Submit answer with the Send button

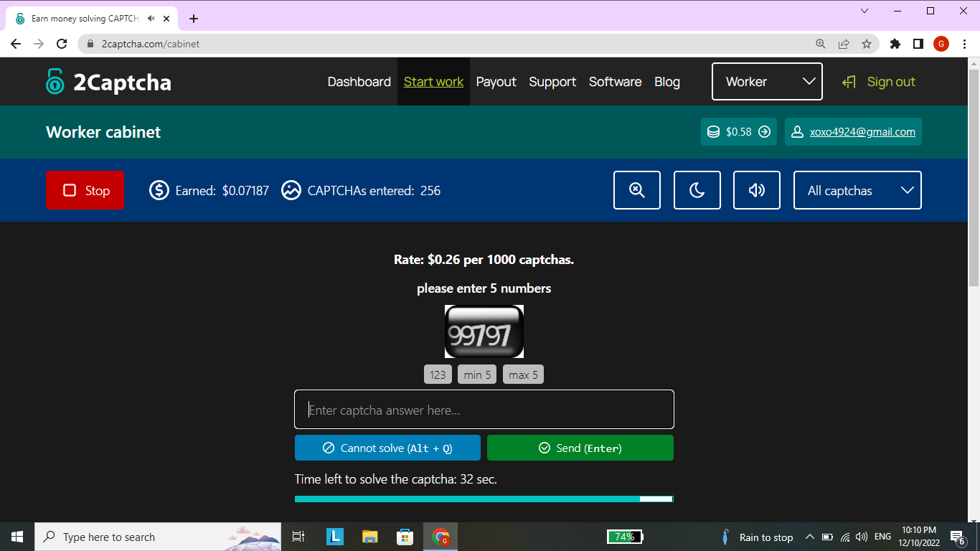(580, 448)
